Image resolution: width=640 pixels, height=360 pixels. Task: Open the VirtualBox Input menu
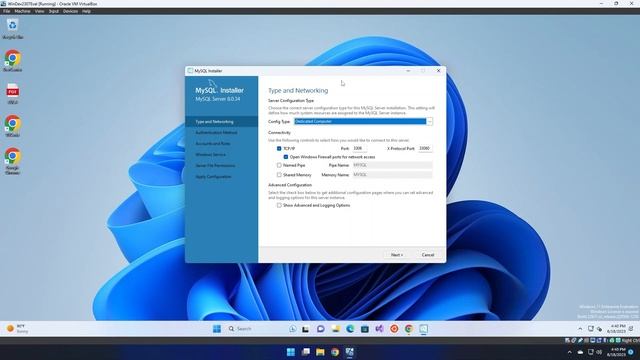[x=54, y=11]
